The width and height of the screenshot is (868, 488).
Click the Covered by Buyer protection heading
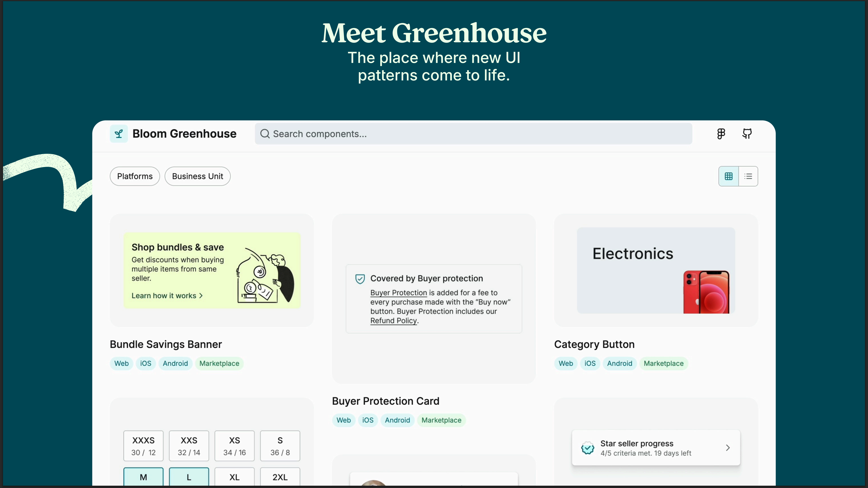[x=427, y=278]
